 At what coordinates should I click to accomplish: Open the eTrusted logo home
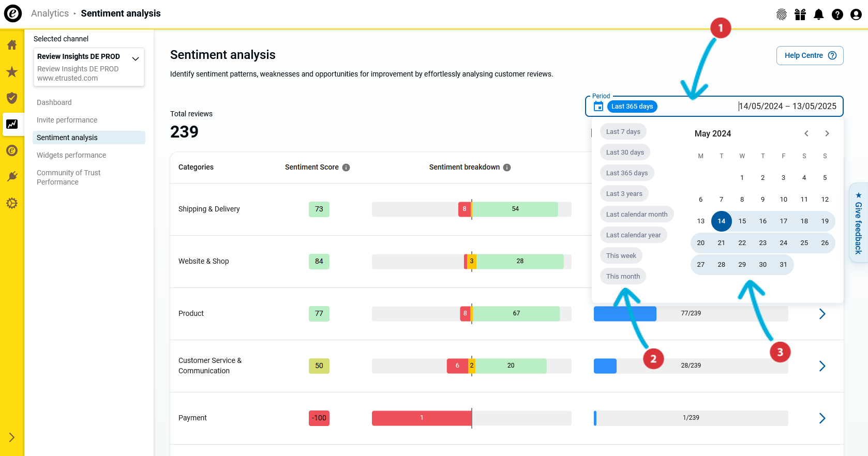pyautogui.click(x=13, y=13)
